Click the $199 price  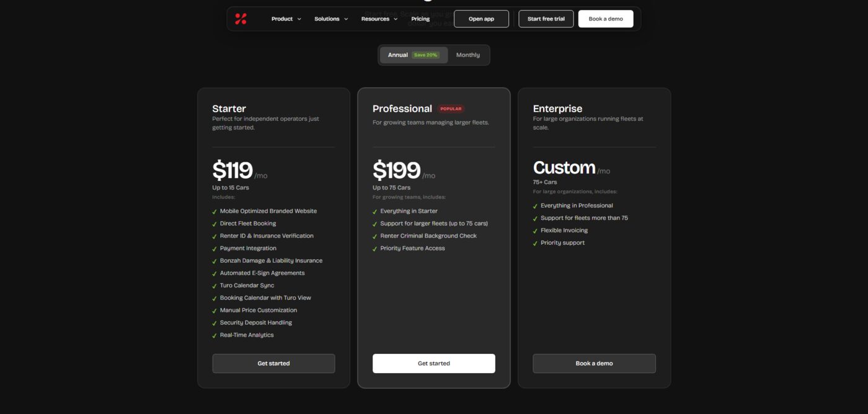pos(397,170)
